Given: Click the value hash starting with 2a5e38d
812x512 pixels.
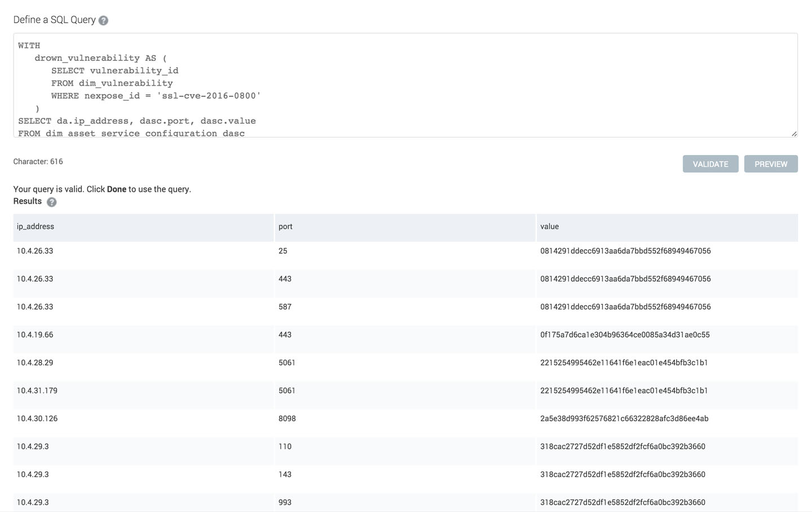Looking at the screenshot, I should coord(624,418).
